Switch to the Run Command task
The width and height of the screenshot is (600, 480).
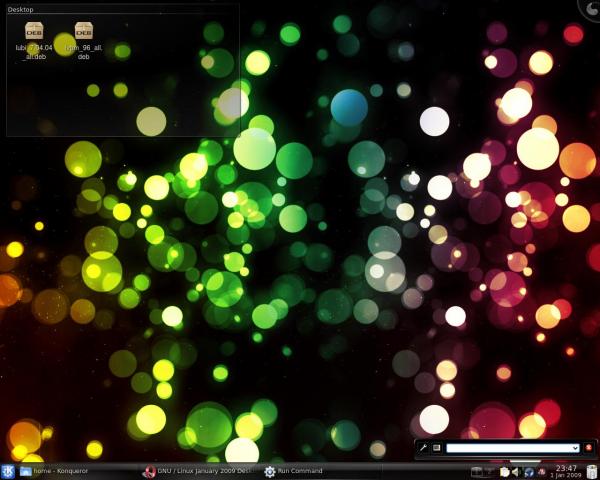(x=321, y=471)
